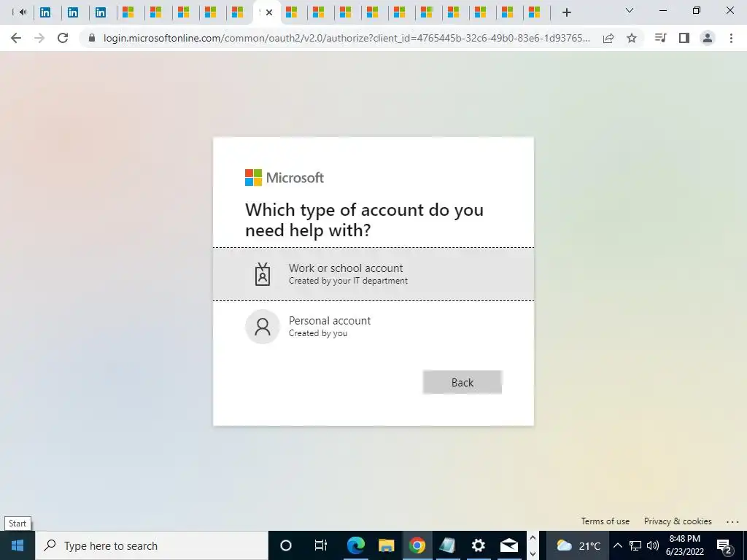Click the personal account avatar icon

(x=263, y=327)
